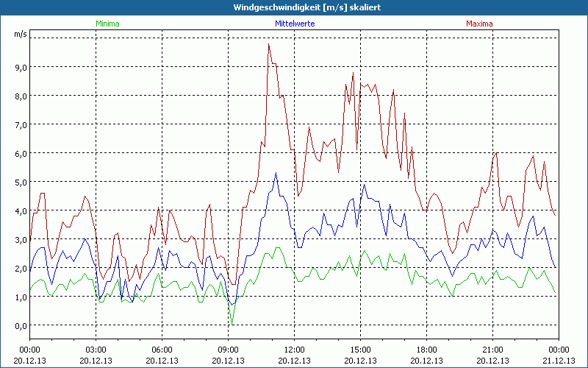Click the 3,0 y-axis value
This screenshot has height=368, width=588.
click(x=21, y=240)
